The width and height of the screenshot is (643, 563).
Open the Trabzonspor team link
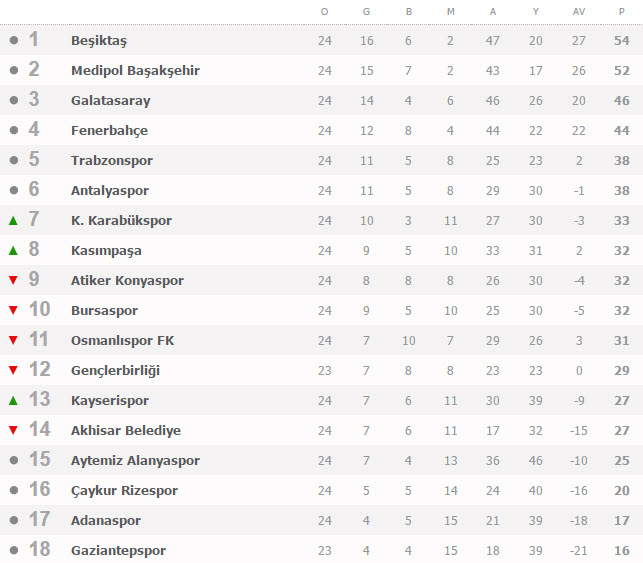pos(112,160)
